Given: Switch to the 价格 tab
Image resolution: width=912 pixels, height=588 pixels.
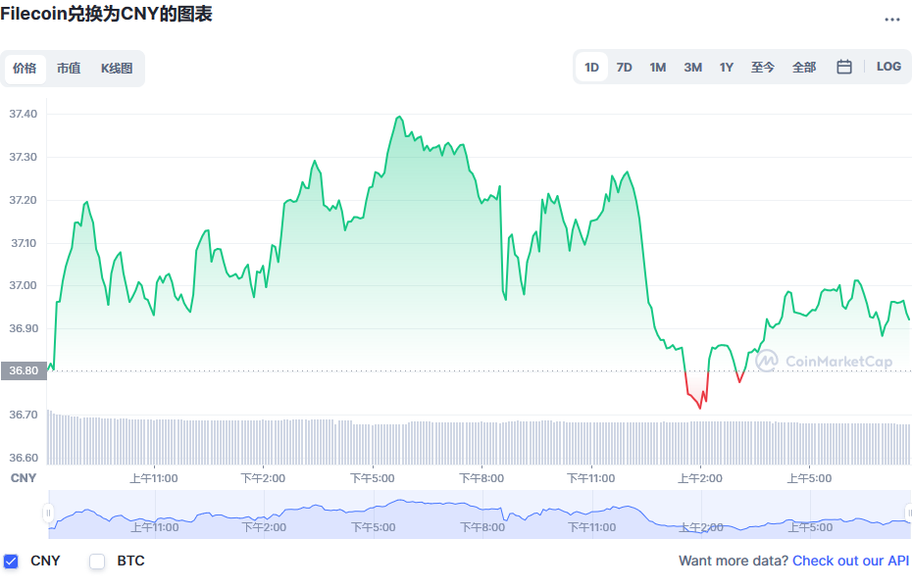Looking at the screenshot, I should 25,69.
